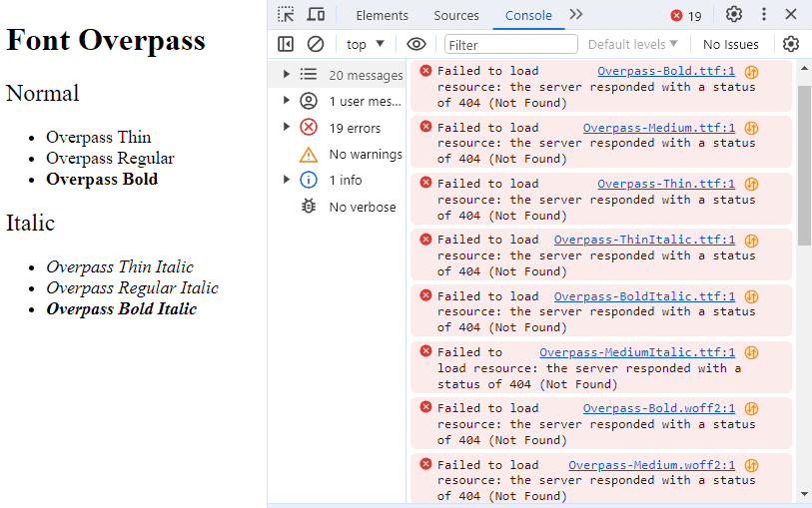Open the Default levels dropdown
This screenshot has width=812, height=508.
click(633, 45)
